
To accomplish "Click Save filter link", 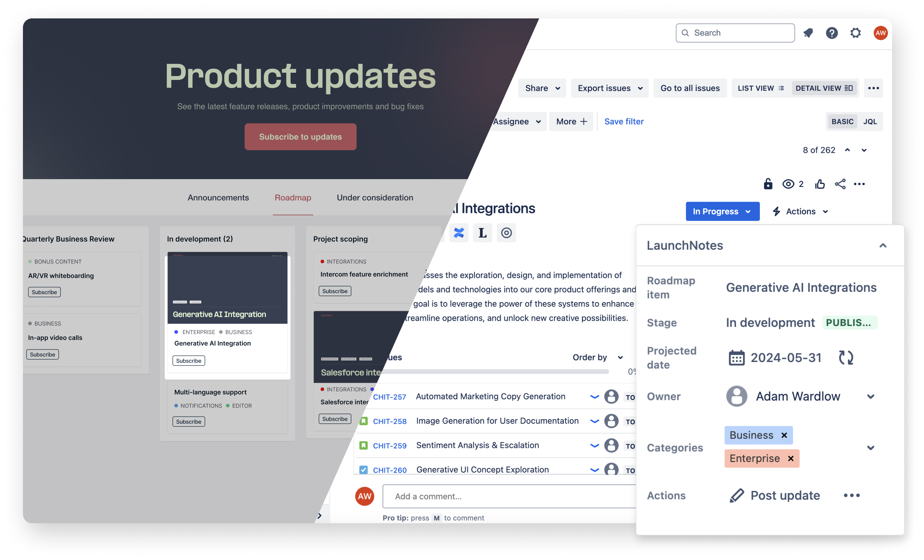I will 624,122.
